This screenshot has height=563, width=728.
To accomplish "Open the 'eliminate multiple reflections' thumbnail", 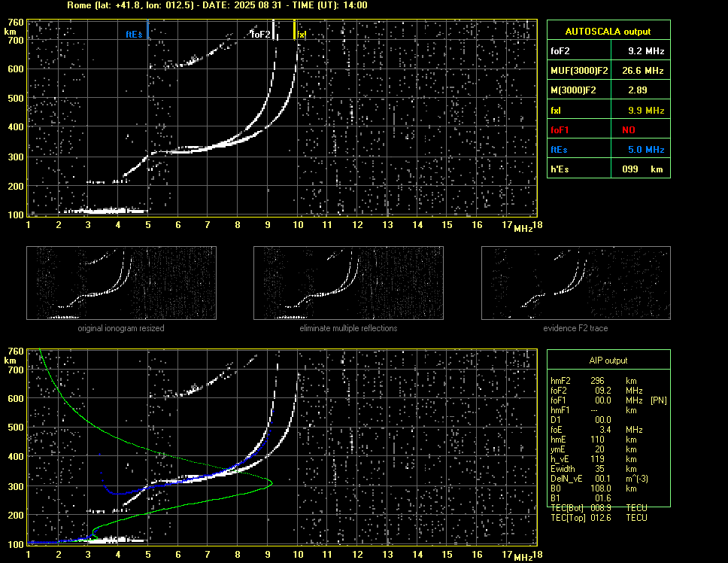I will coord(348,283).
